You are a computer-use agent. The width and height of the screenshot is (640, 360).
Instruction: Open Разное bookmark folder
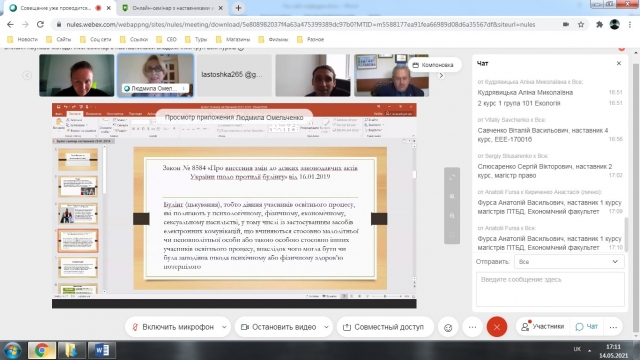click(x=310, y=40)
